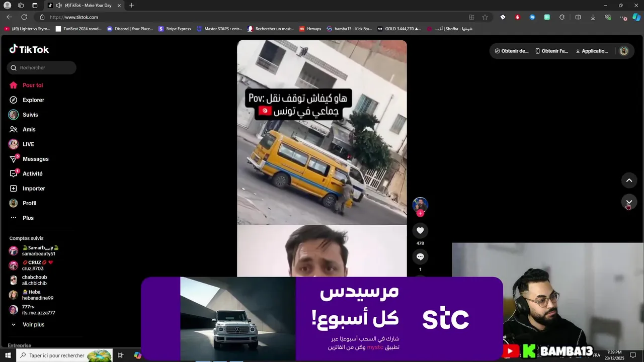Click the playing TikTok video

click(x=322, y=158)
